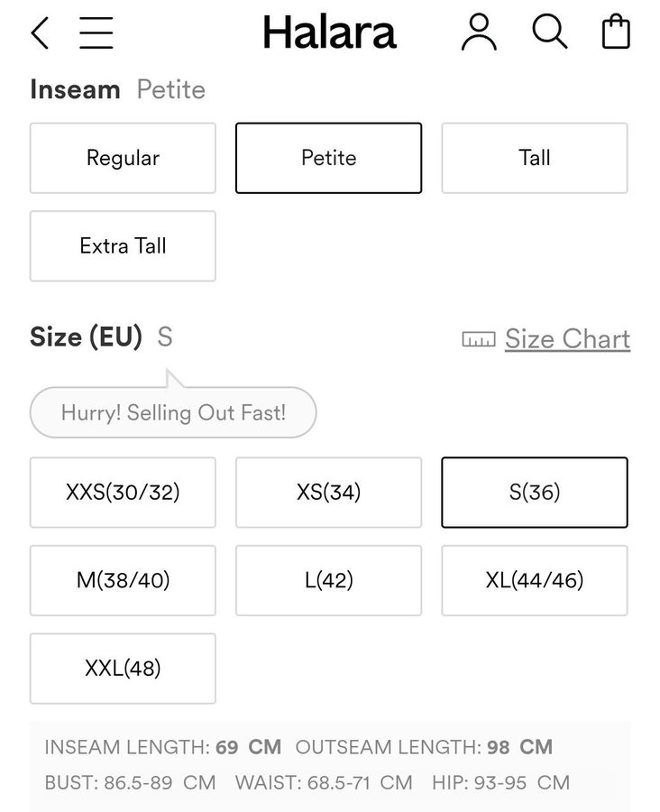
Task: Open the shopping bag icon
Action: click(616, 32)
